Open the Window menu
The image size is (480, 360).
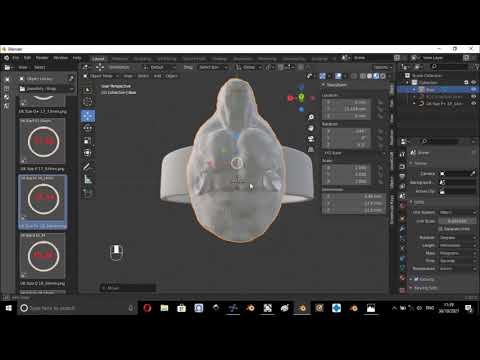coord(61,58)
